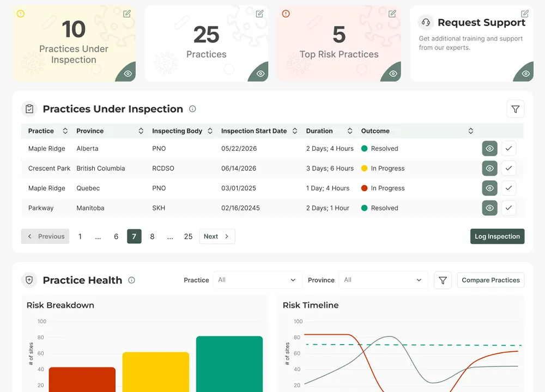This screenshot has height=392, width=545.
Task: Click the Next page button
Action: 217,236
